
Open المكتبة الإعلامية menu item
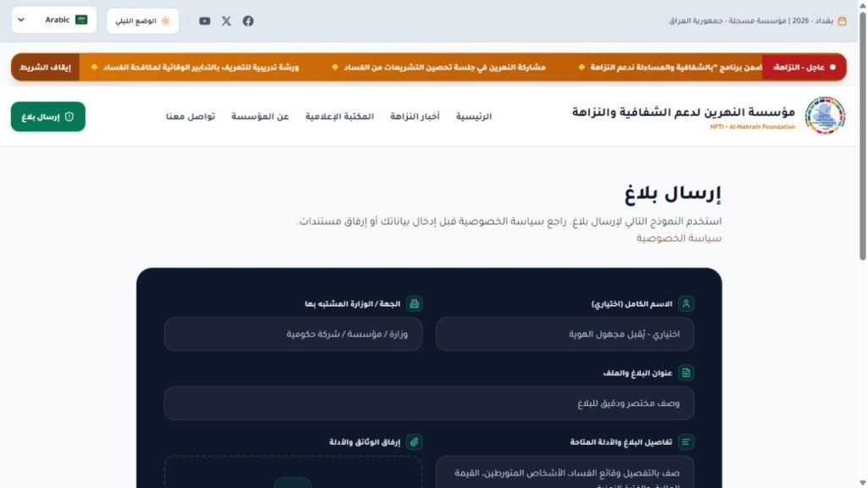(x=339, y=116)
